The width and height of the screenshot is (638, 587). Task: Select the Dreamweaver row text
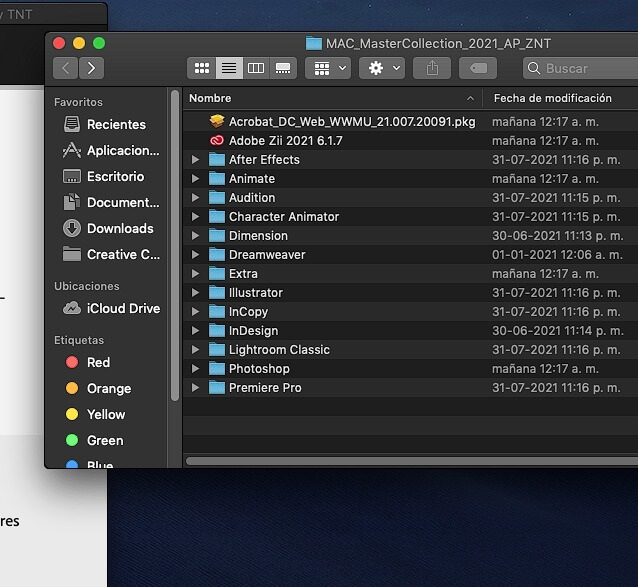pos(267,255)
